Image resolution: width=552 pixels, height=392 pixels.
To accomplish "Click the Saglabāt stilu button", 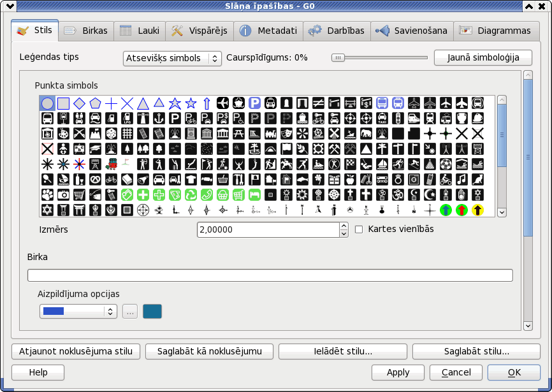I will point(476,352).
